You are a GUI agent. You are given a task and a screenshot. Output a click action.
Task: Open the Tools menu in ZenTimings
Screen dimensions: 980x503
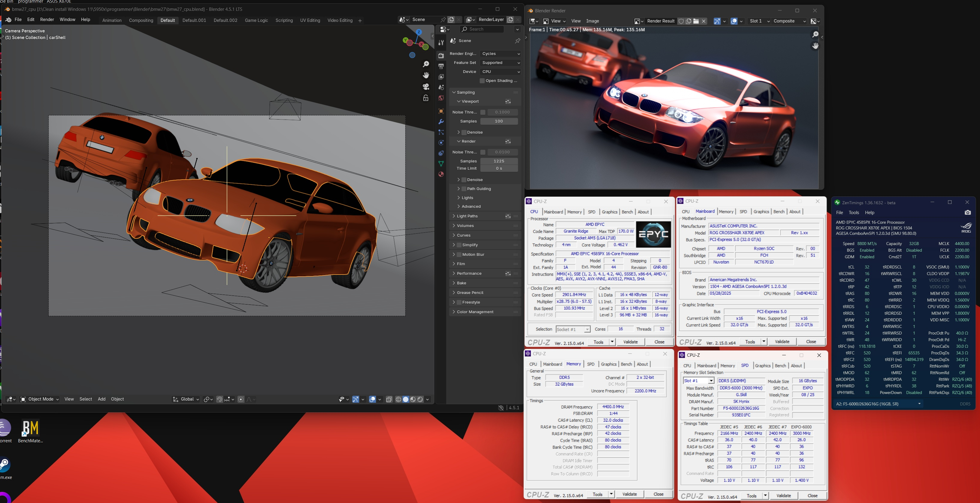click(854, 213)
